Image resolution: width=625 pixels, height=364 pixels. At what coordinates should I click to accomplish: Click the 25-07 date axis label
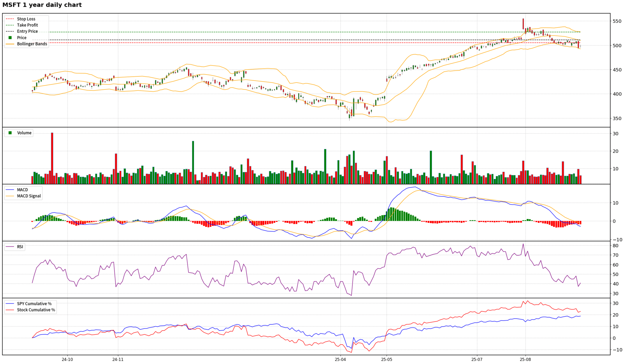477,359
